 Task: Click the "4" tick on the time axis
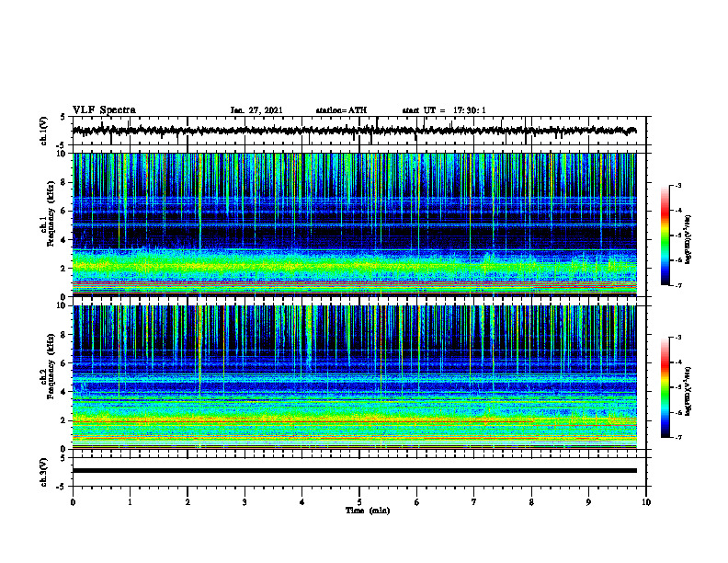(302, 502)
